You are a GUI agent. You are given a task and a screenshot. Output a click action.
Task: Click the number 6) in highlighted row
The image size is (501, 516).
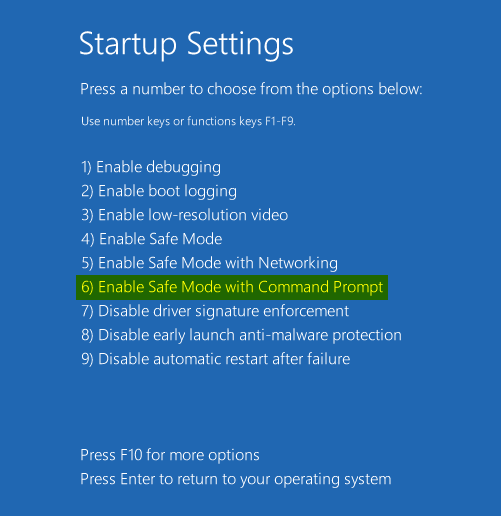87,287
